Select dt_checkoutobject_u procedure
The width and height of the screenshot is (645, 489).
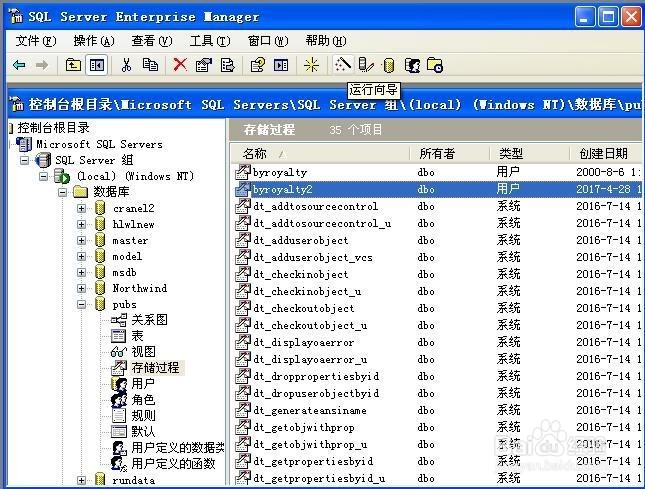coord(310,326)
